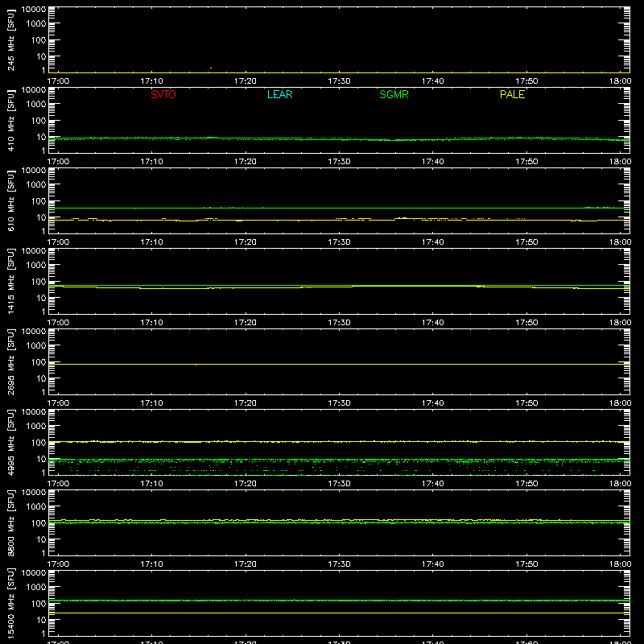Click the 18:00 tick label under 8800 MHz panel

coord(620,564)
